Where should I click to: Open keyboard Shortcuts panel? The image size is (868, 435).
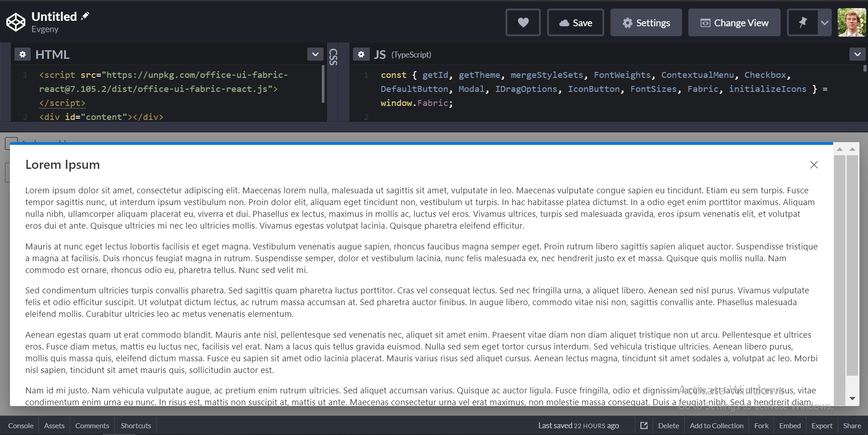136,425
